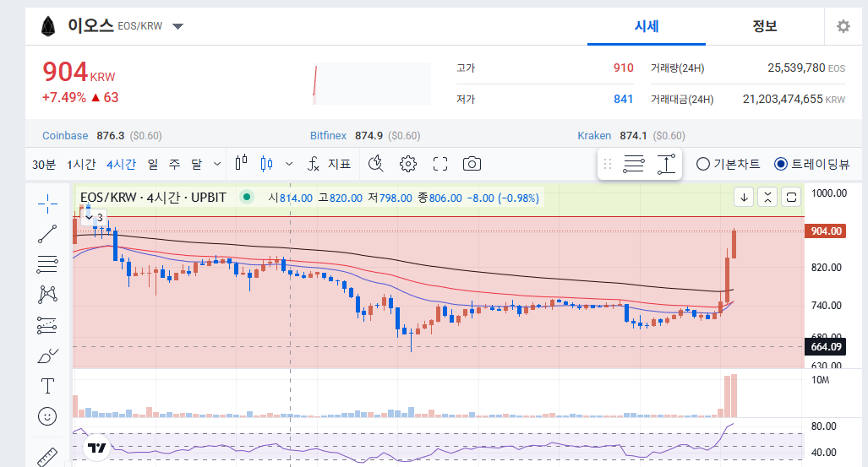This screenshot has height=467, width=868.
Task: Select the 1시간 interval
Action: tap(81, 165)
